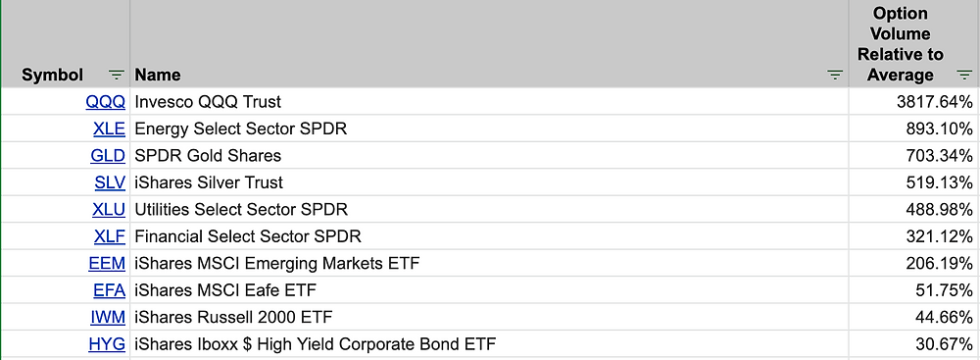
Task: Open the Option Volume column filter icon
Action: tap(964, 76)
